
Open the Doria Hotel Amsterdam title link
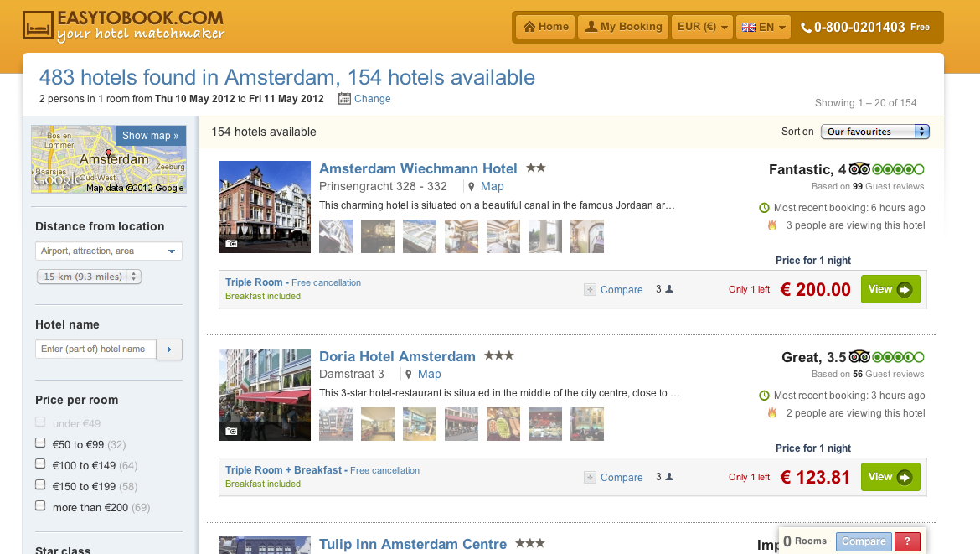tap(397, 356)
